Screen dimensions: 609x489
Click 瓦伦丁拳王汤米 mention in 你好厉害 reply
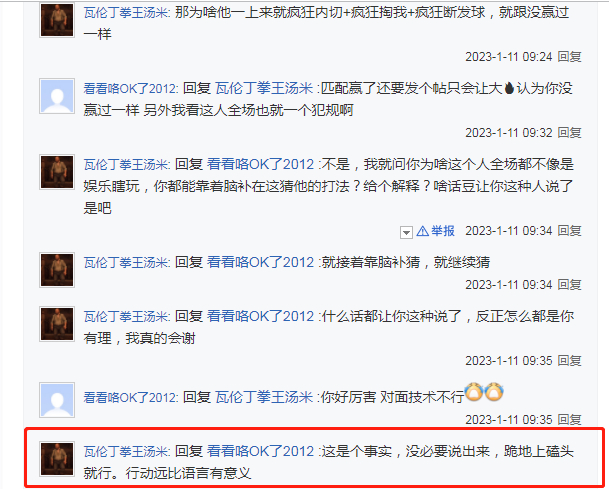pyautogui.click(x=264, y=397)
